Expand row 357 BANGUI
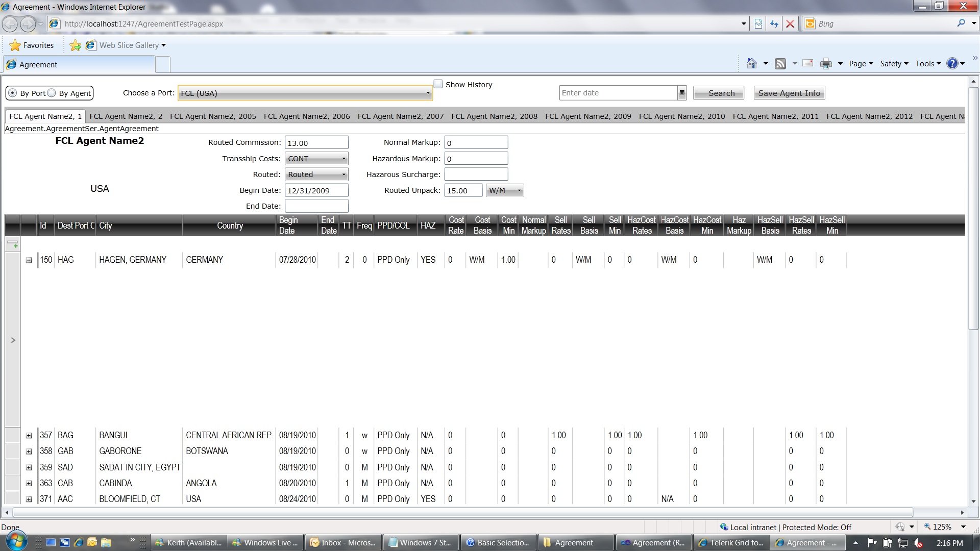Screen dimensions: 980x551 29,436
